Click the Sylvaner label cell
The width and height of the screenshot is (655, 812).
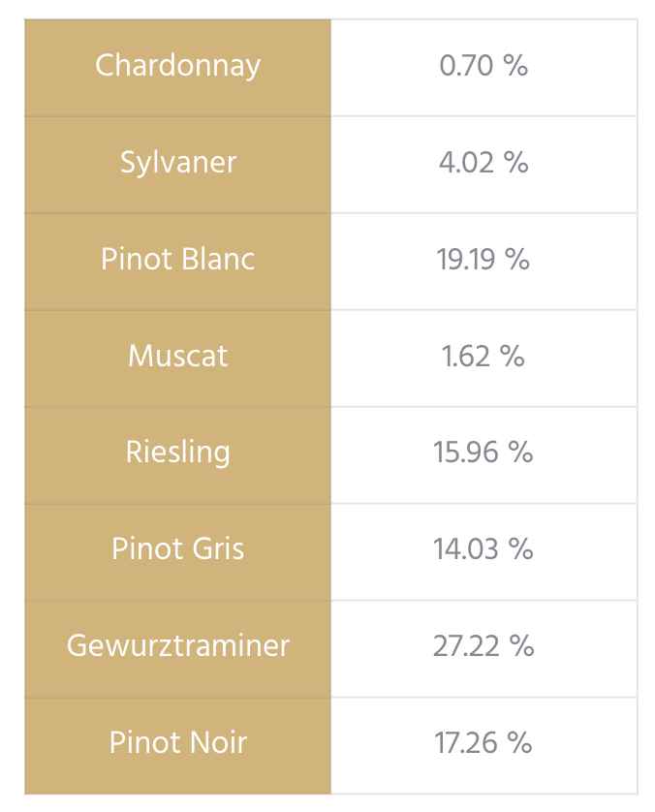pyautogui.click(x=178, y=163)
